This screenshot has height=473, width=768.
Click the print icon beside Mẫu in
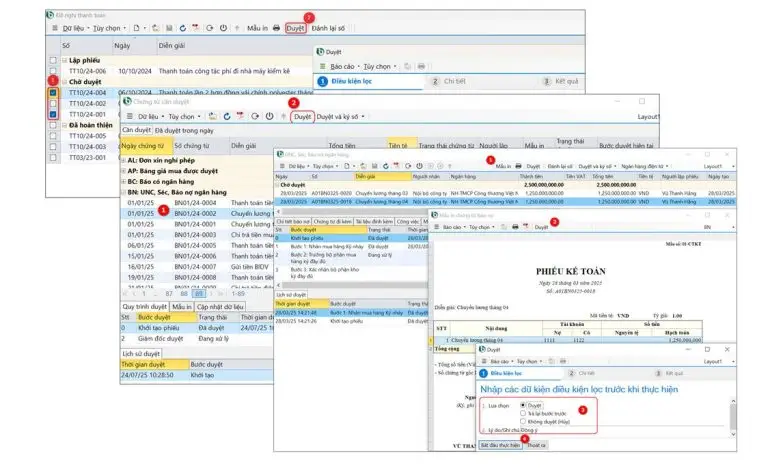(x=277, y=28)
